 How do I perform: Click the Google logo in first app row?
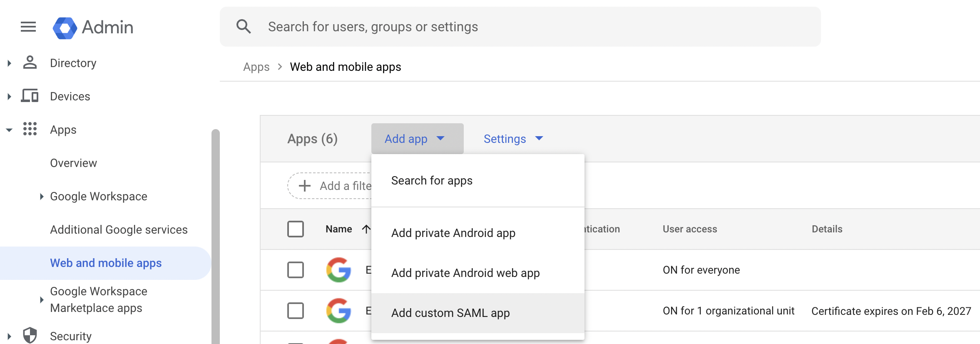tap(339, 270)
